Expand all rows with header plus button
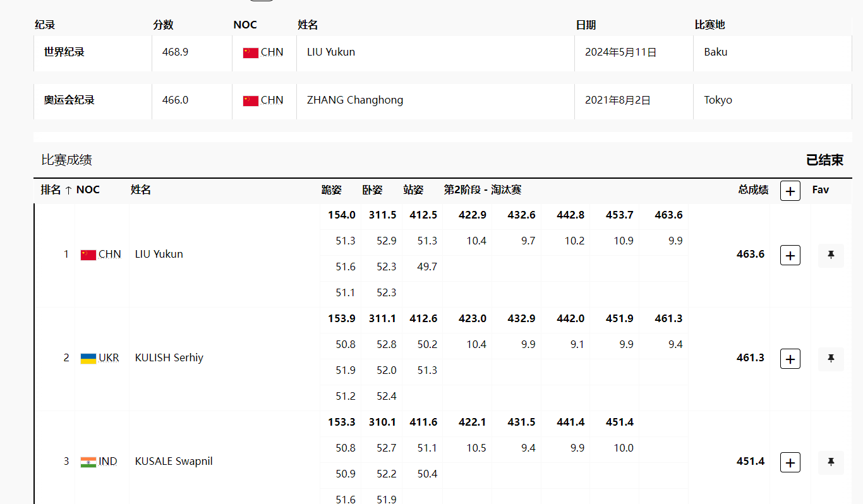863x504 pixels. tap(790, 190)
